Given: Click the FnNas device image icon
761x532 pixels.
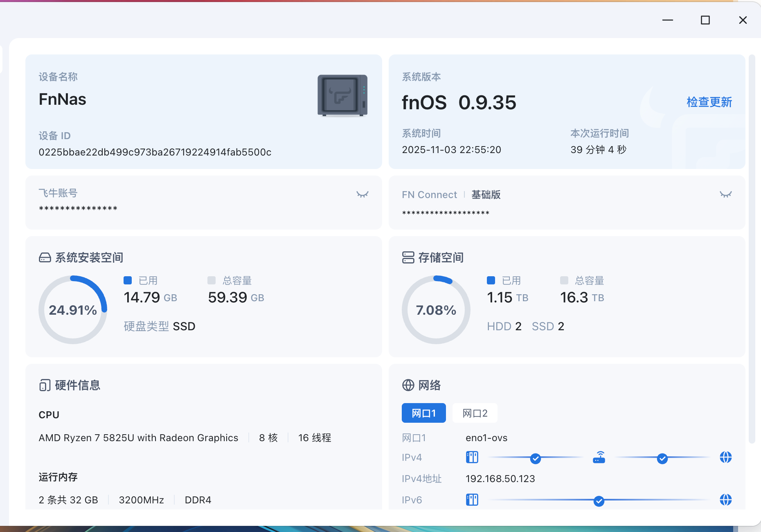Looking at the screenshot, I should [342, 95].
